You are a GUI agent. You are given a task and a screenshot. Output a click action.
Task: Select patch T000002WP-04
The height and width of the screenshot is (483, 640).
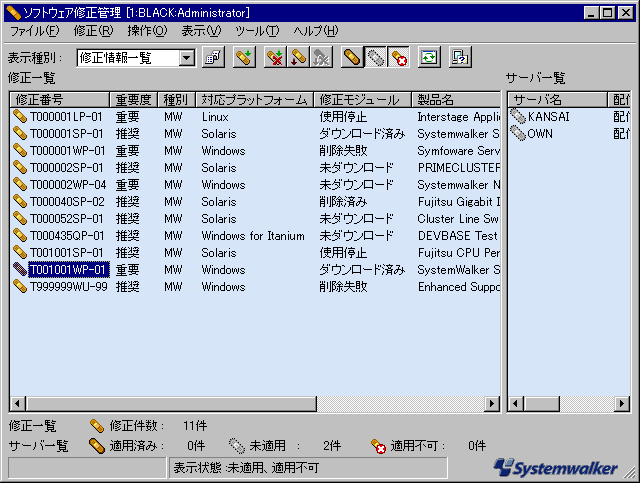click(68, 185)
